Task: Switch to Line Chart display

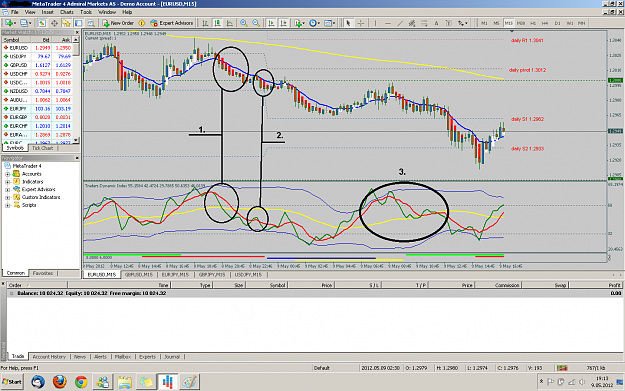Action: tap(230, 23)
